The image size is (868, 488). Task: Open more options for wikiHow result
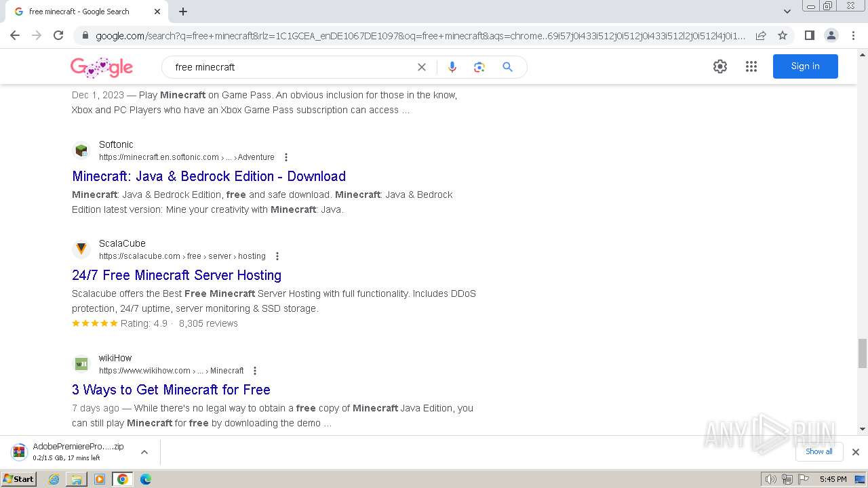pyautogui.click(x=255, y=371)
